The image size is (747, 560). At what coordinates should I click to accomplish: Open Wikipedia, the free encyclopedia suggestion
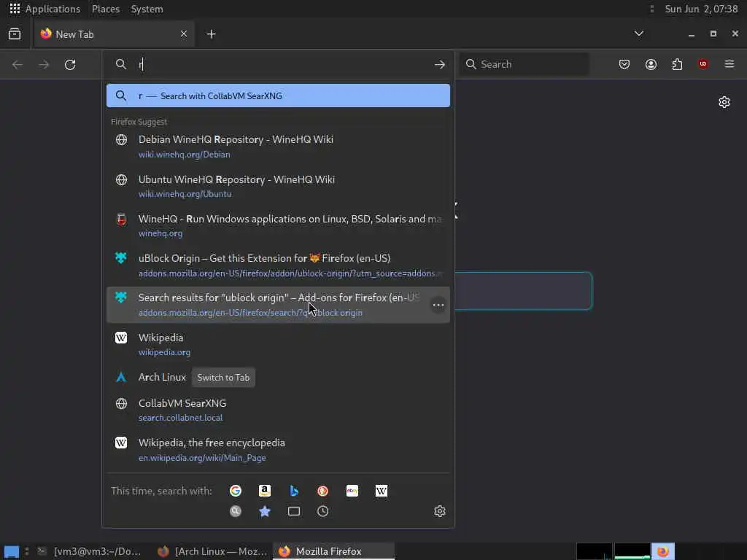(278, 449)
